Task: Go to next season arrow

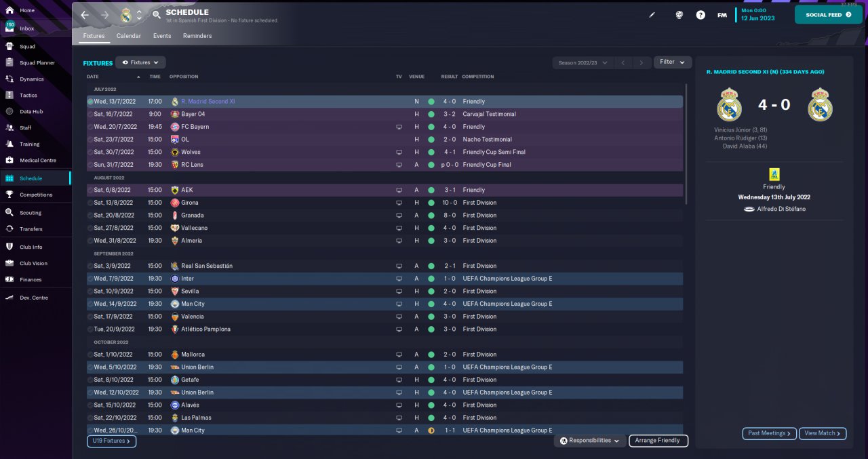Action: (x=642, y=62)
